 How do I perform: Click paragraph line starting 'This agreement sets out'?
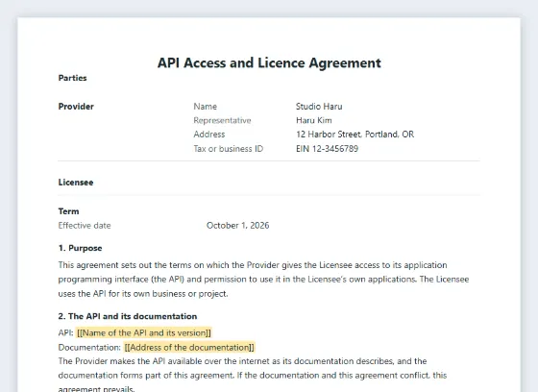tap(253, 265)
